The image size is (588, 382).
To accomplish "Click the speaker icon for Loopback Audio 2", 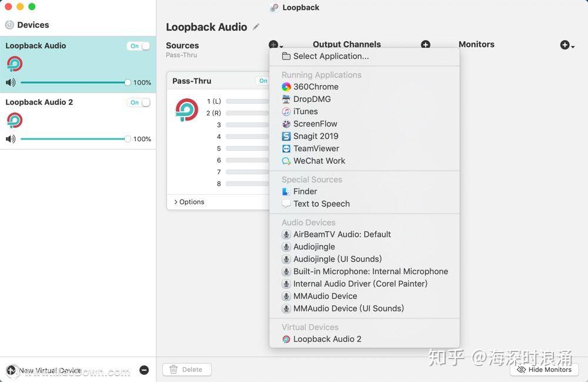I will coord(10,139).
